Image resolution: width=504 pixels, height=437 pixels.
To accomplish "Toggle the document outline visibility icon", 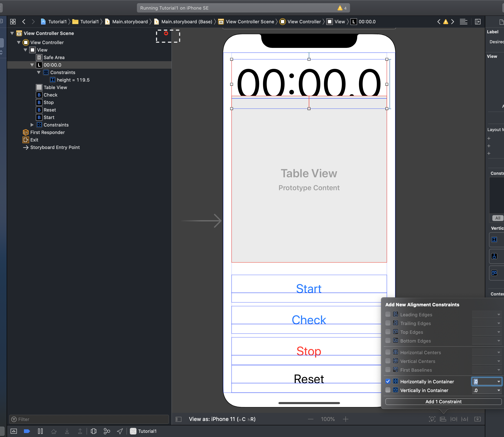I will (x=179, y=419).
